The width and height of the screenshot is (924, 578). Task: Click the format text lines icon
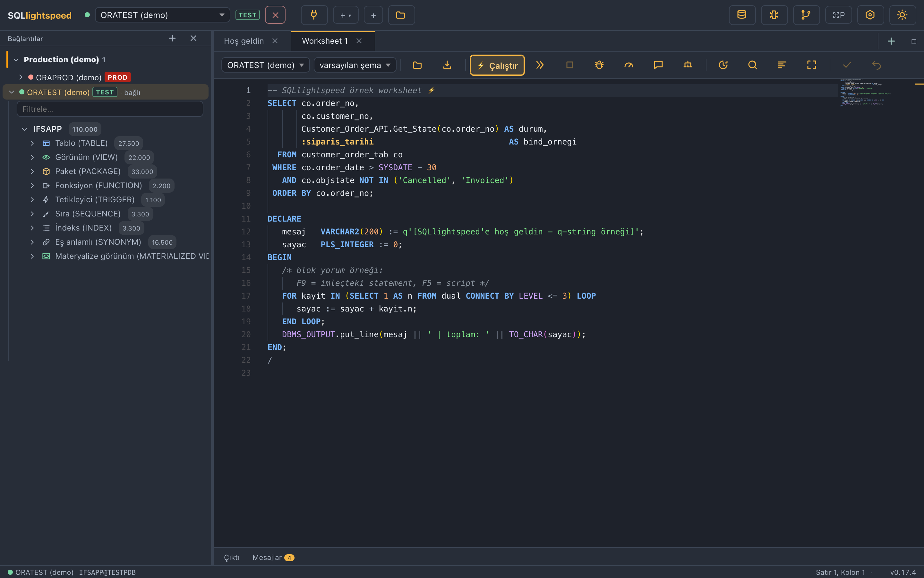(x=782, y=65)
